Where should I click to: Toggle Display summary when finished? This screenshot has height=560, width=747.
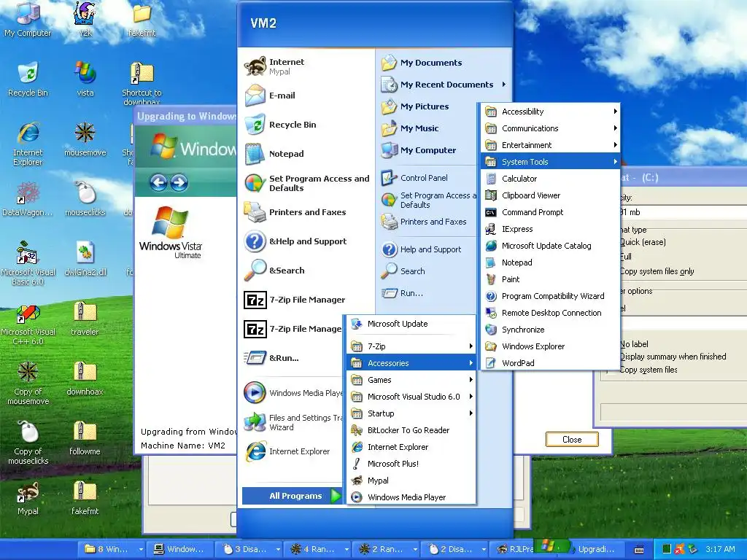point(673,357)
